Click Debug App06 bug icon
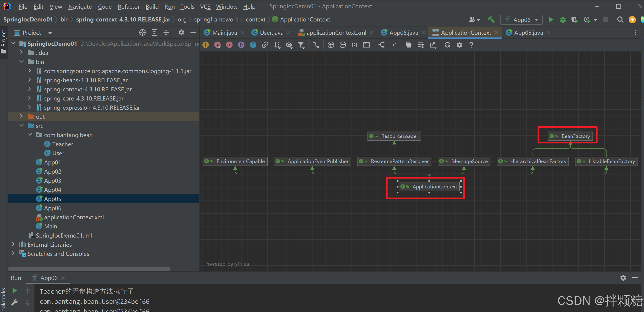The width and height of the screenshot is (644, 312). (563, 20)
